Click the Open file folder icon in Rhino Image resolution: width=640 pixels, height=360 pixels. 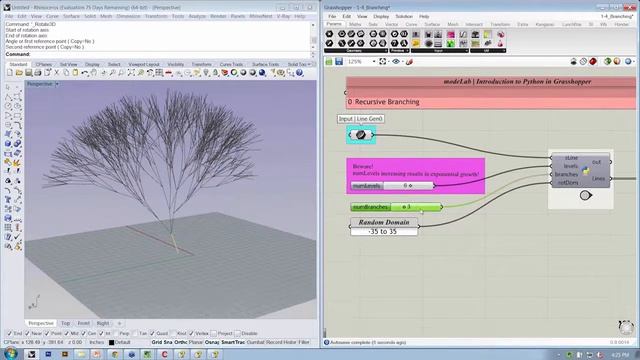[x=19, y=73]
